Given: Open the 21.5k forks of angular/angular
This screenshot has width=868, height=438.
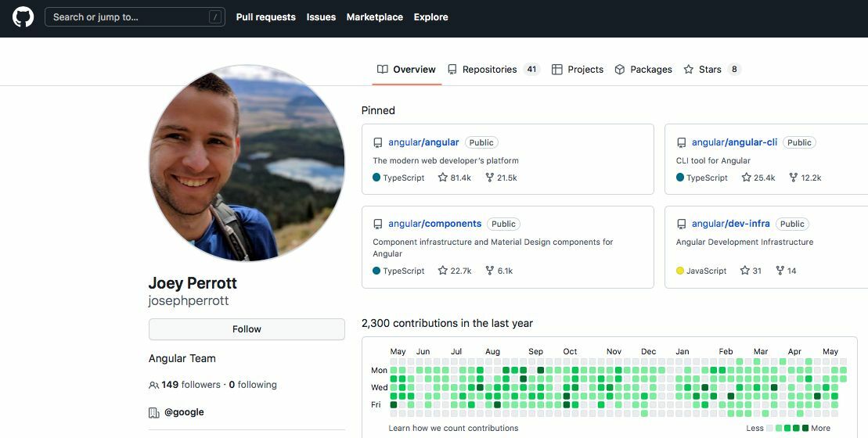Looking at the screenshot, I should click(x=501, y=178).
